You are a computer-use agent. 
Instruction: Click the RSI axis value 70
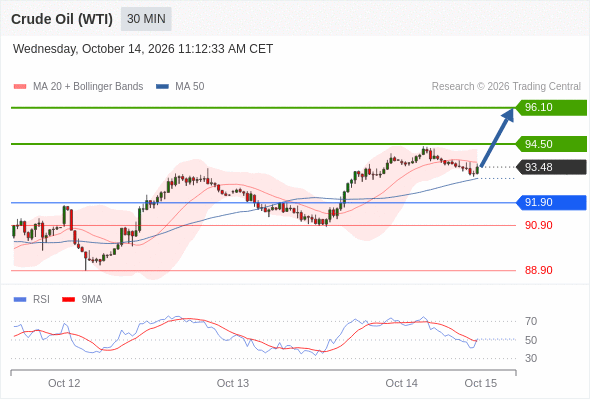coord(531,321)
